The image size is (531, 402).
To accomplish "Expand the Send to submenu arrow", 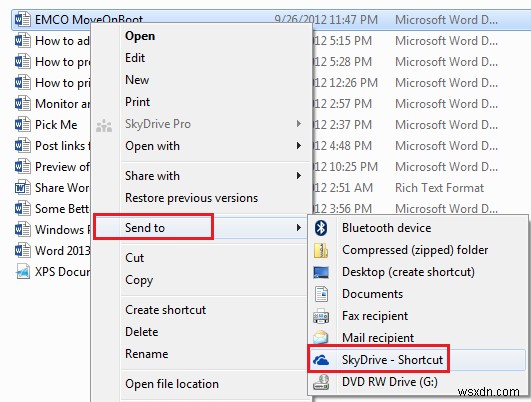I will pyautogui.click(x=299, y=228).
